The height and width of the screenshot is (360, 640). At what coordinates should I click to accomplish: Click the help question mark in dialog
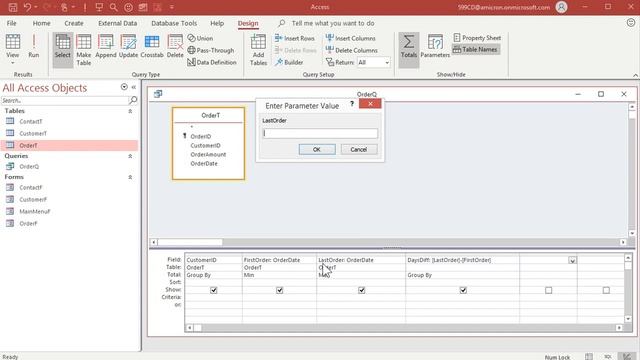352,104
